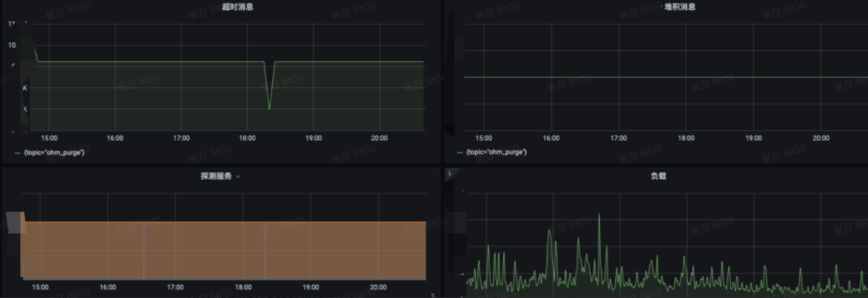Click 18:00 axis label in 堆积消息 panel
This screenshot has height=298, width=868.
[686, 138]
